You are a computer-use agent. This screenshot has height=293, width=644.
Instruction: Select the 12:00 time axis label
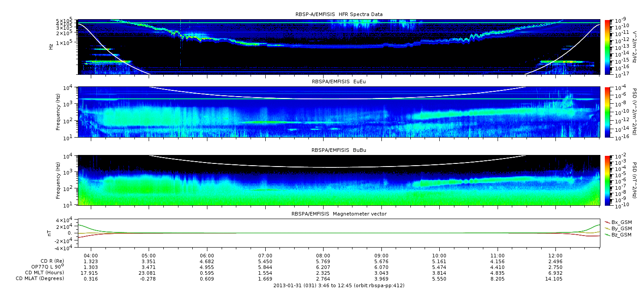click(x=555, y=256)
